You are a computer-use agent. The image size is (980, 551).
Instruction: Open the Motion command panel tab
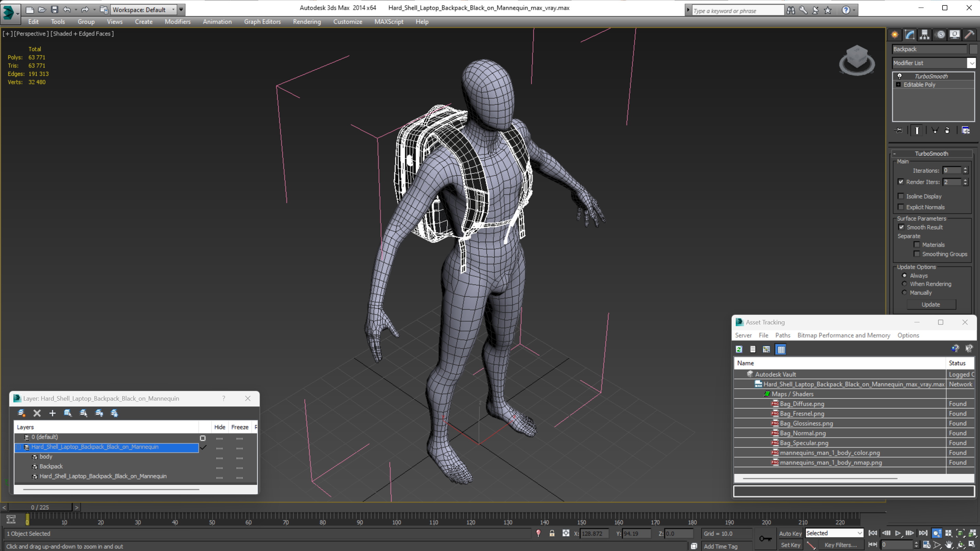(940, 35)
